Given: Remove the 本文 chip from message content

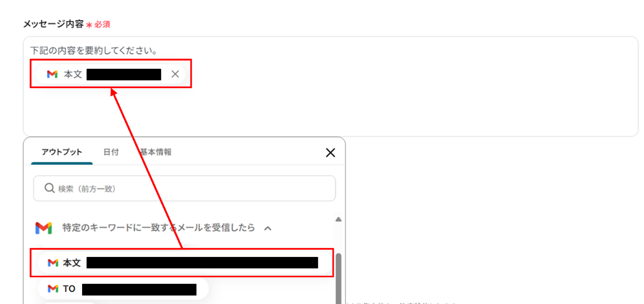Looking at the screenshot, I should 175,74.
